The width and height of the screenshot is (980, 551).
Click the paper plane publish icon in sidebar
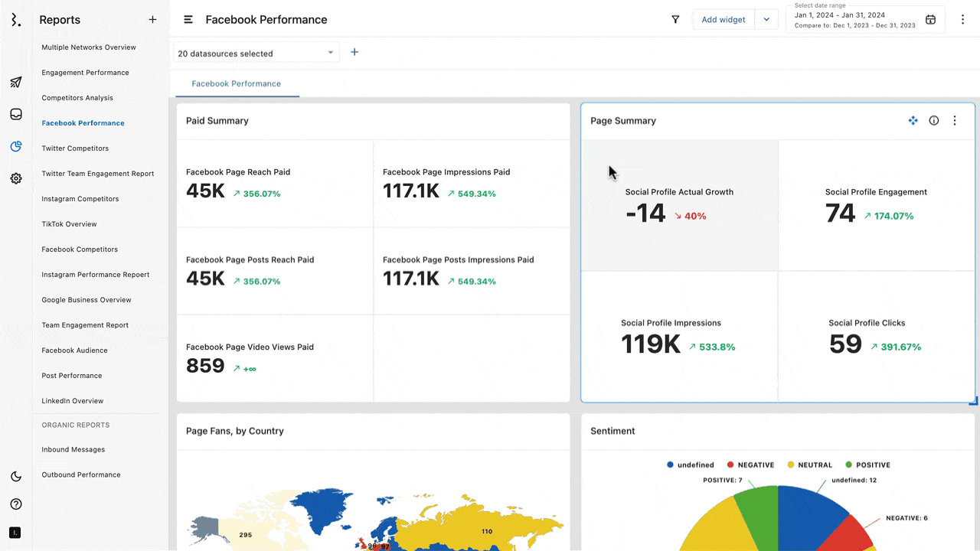point(16,83)
